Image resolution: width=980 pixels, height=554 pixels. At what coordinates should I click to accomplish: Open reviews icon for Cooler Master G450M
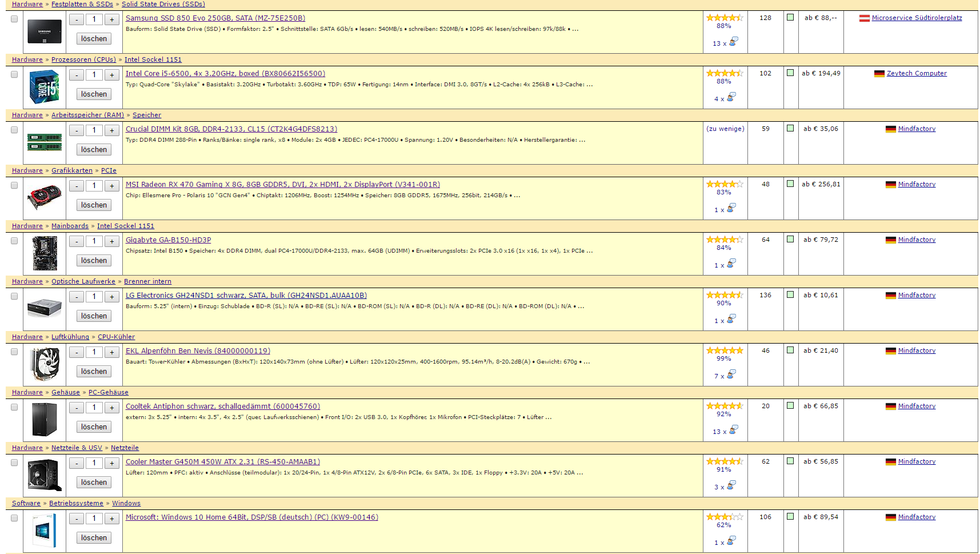coord(731,485)
